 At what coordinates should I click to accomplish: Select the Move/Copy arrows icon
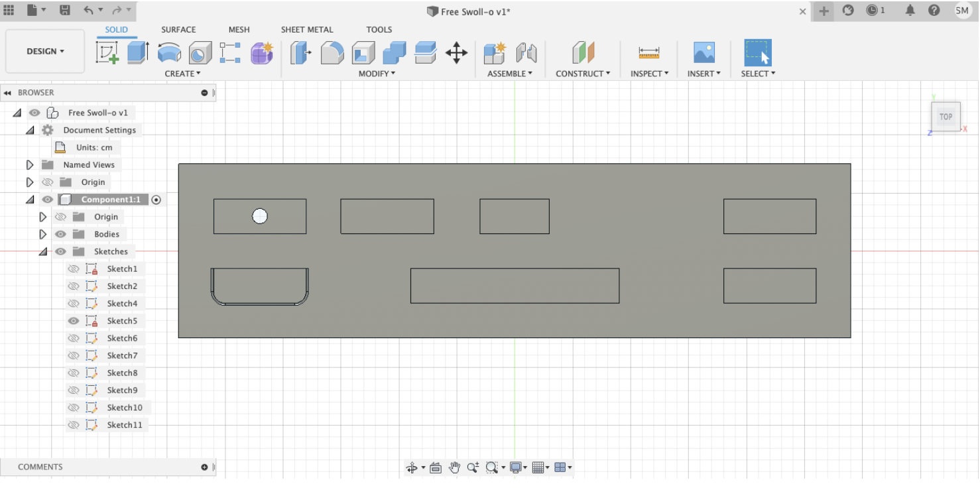456,53
